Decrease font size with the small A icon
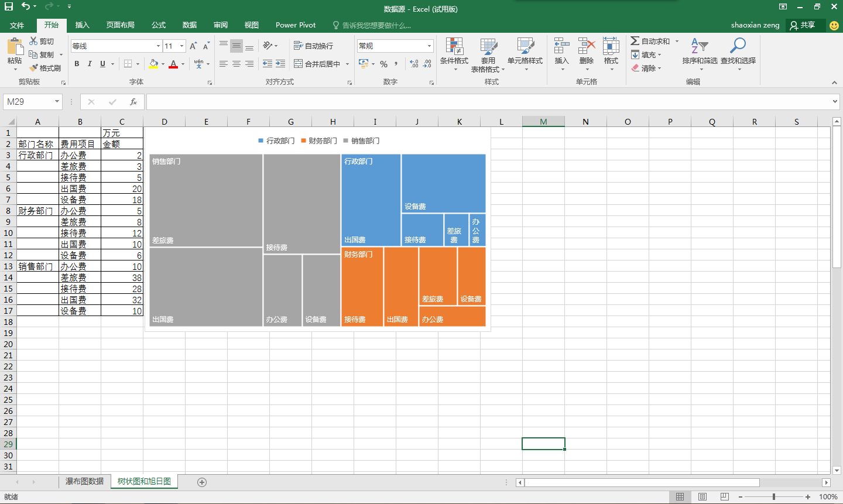Viewport: 843px width, 504px height. click(x=206, y=46)
